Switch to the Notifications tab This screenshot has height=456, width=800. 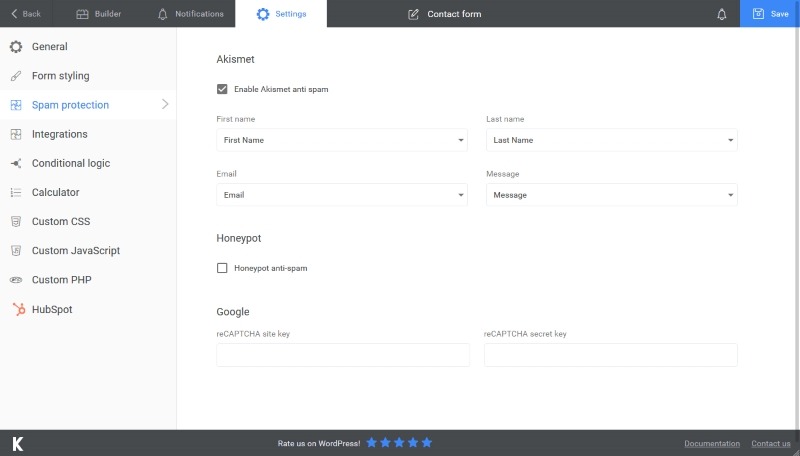click(x=190, y=14)
